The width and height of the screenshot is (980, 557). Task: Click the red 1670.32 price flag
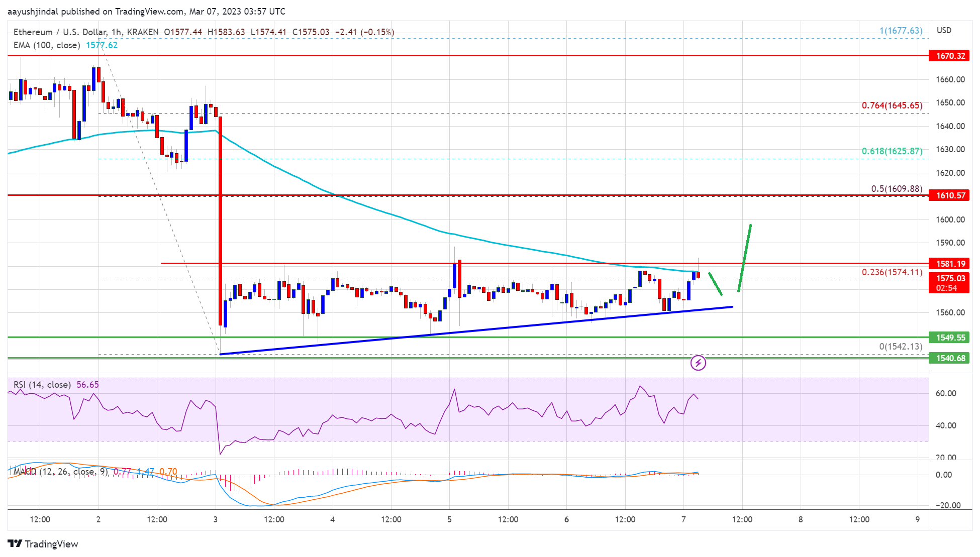click(x=951, y=57)
